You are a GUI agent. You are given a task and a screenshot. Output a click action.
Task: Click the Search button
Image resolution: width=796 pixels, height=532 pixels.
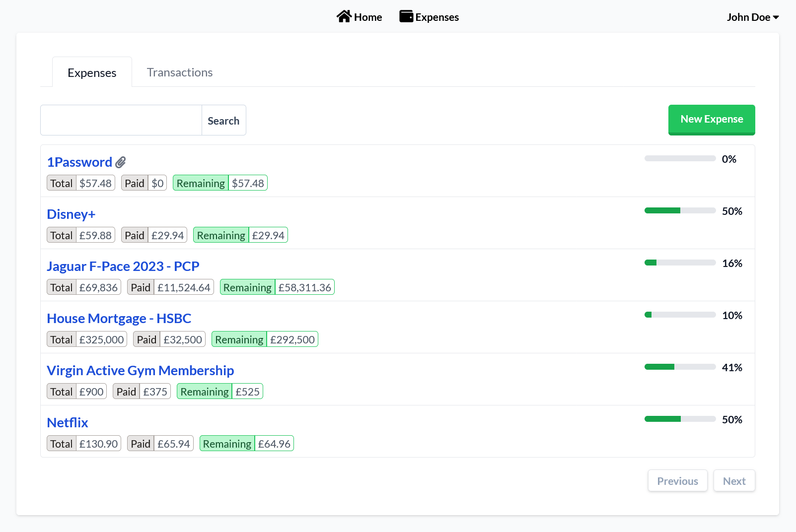pyautogui.click(x=223, y=120)
